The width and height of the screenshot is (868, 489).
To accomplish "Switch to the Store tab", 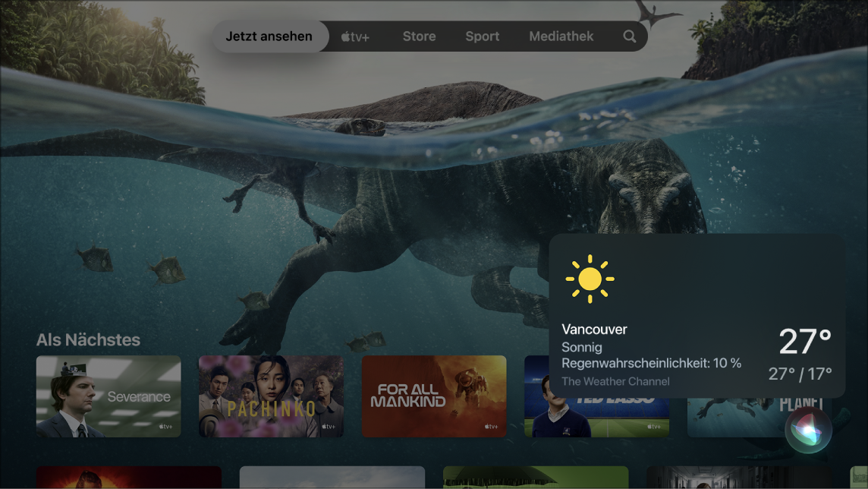I will click(419, 36).
